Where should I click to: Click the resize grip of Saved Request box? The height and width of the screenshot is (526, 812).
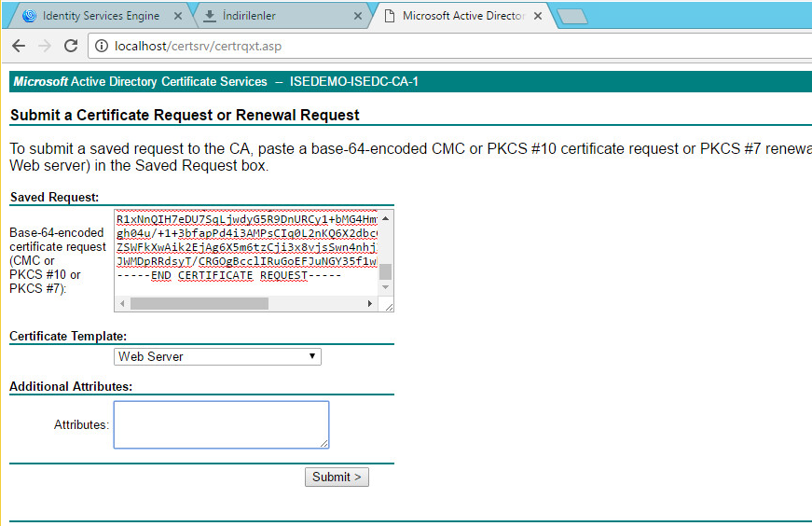(x=389, y=308)
